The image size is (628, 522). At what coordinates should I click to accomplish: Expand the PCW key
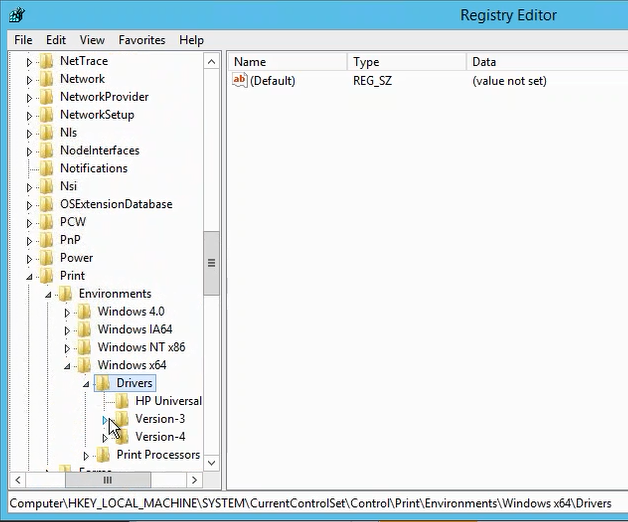click(x=29, y=223)
